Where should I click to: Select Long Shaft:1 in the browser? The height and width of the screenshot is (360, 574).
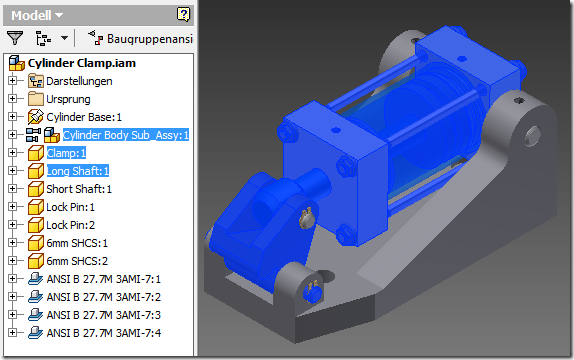pyautogui.click(x=78, y=171)
